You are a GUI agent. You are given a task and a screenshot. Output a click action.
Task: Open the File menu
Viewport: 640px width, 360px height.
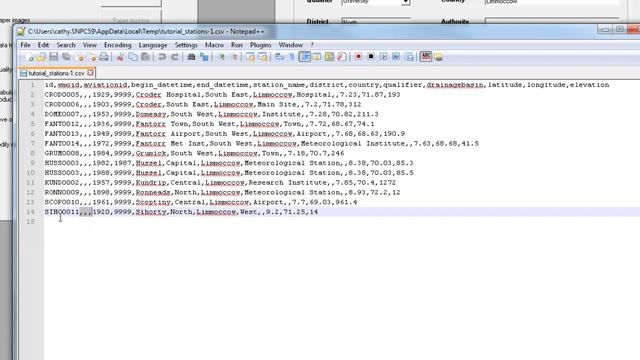tap(25, 45)
